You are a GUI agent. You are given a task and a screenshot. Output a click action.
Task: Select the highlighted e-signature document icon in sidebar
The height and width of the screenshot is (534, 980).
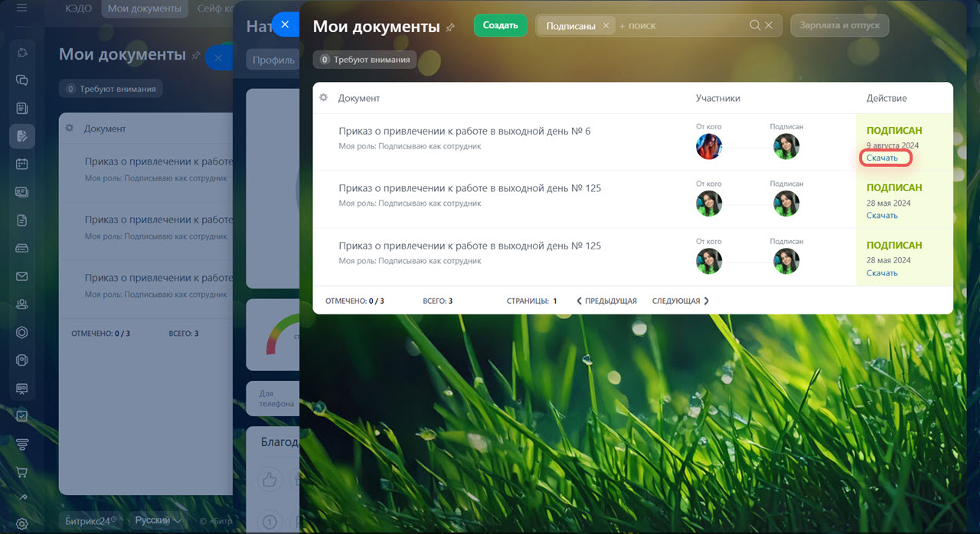(x=22, y=136)
